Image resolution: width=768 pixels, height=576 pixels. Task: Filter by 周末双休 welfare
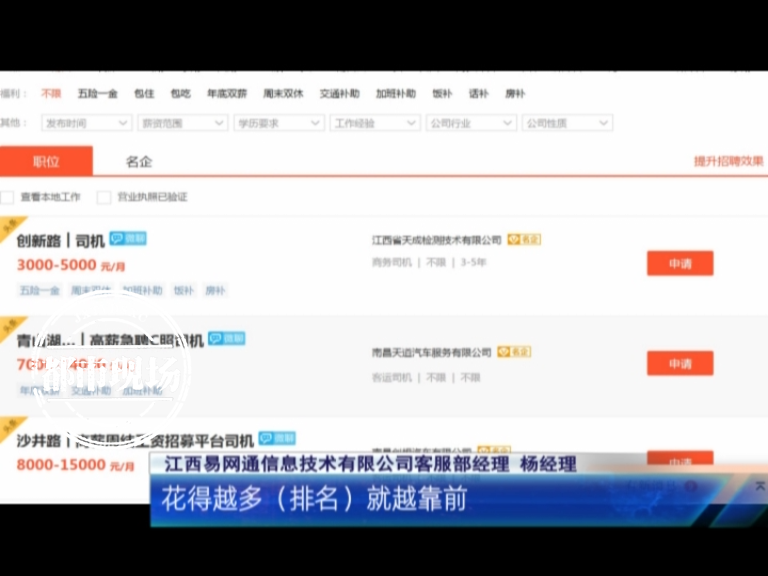coord(283,94)
